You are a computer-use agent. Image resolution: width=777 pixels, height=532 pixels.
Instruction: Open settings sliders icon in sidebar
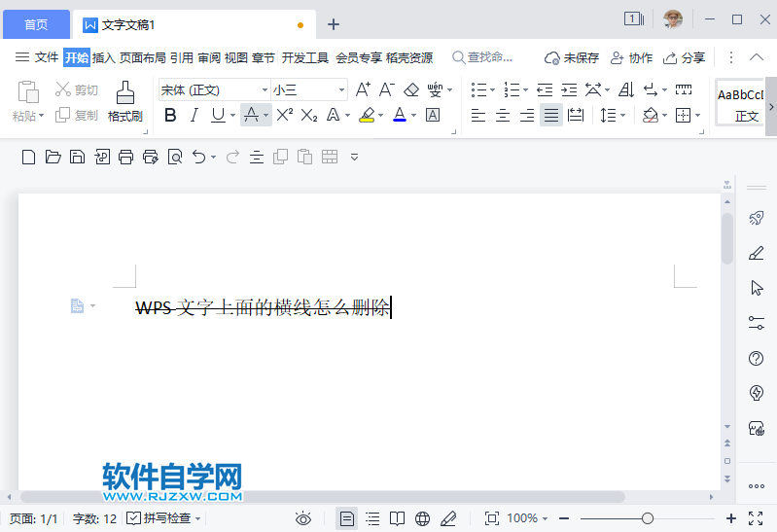[757, 323]
